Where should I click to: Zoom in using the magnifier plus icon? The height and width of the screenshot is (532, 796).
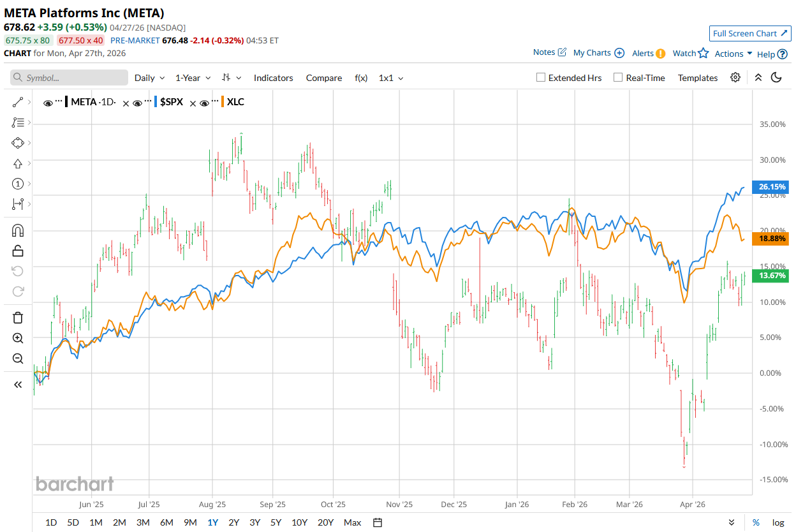point(18,338)
